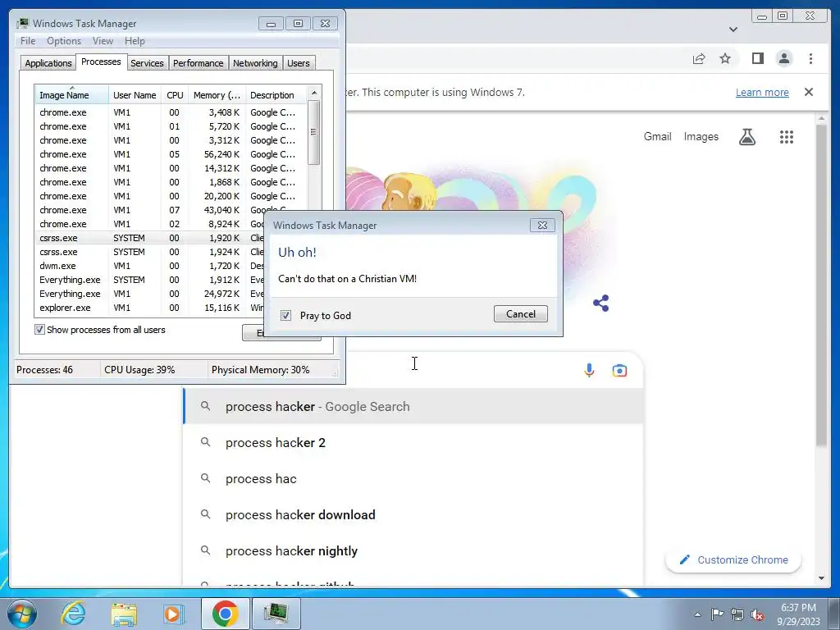Close the Uh oh dialog with X
This screenshot has height=630, width=840.
(x=542, y=225)
